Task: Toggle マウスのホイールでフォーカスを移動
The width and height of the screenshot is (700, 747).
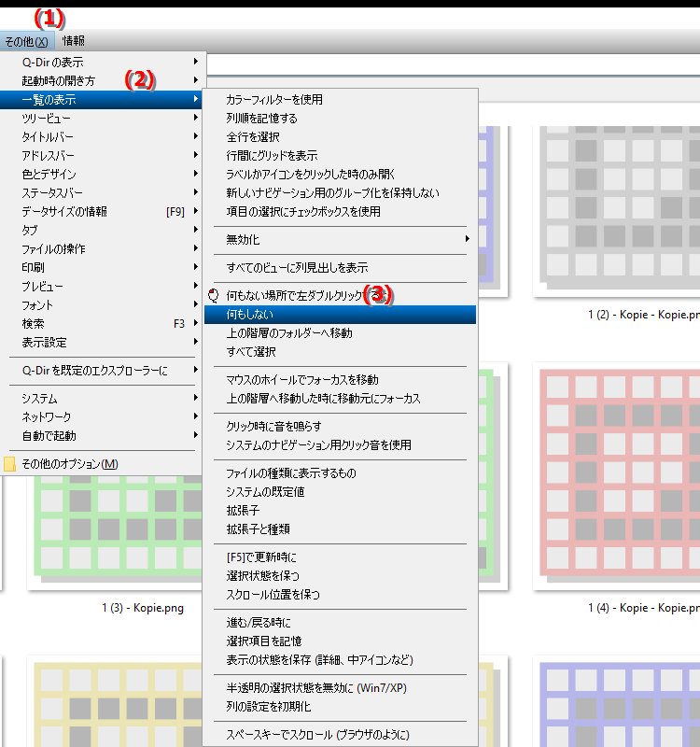Action: [x=340, y=380]
